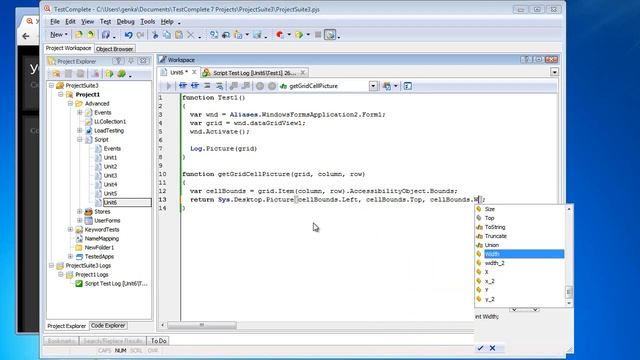Image resolution: width=640 pixels, height=360 pixels.
Task: Open the Debug menu
Action: [125, 22]
